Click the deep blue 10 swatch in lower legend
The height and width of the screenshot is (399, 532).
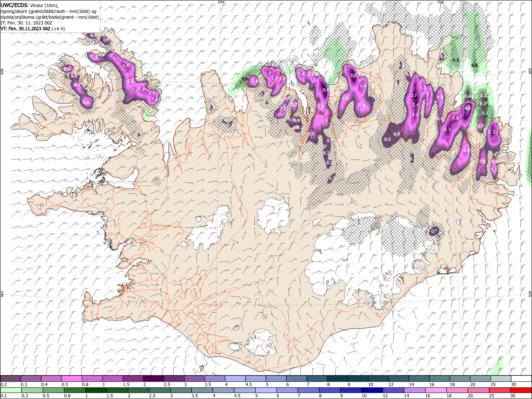[372, 390]
